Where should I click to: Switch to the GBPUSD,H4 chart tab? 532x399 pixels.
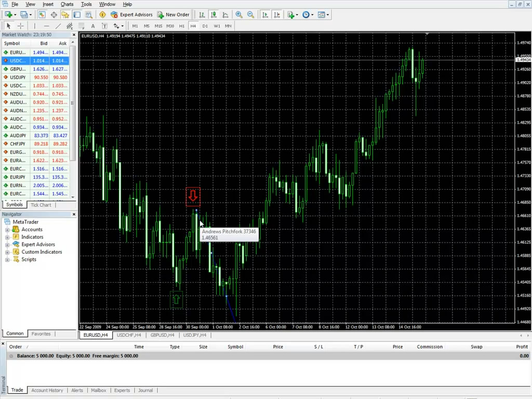pyautogui.click(x=162, y=335)
